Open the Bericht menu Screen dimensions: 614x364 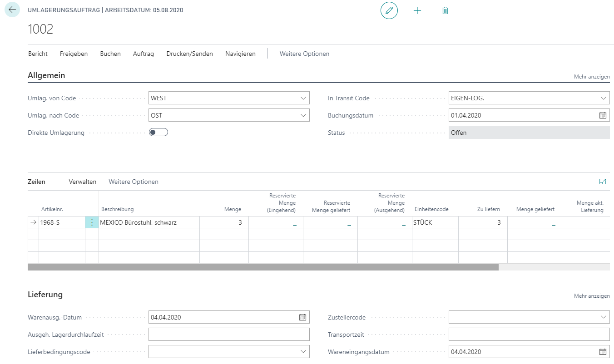(x=38, y=54)
